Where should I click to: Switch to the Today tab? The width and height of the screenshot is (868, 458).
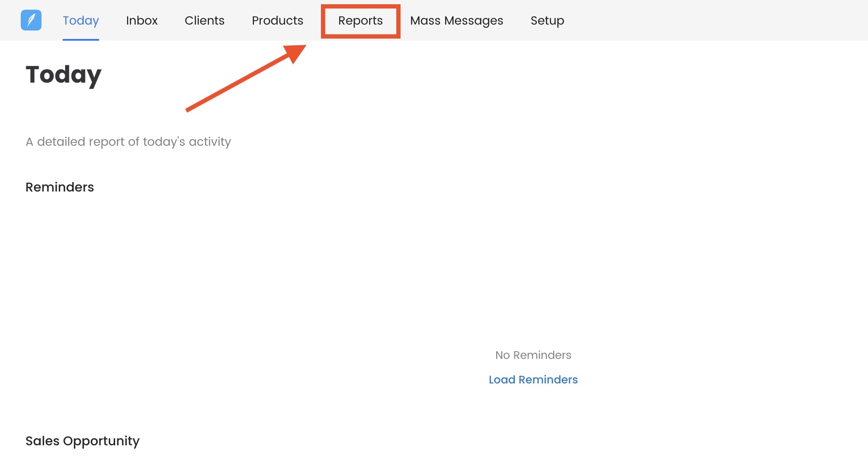(80, 20)
